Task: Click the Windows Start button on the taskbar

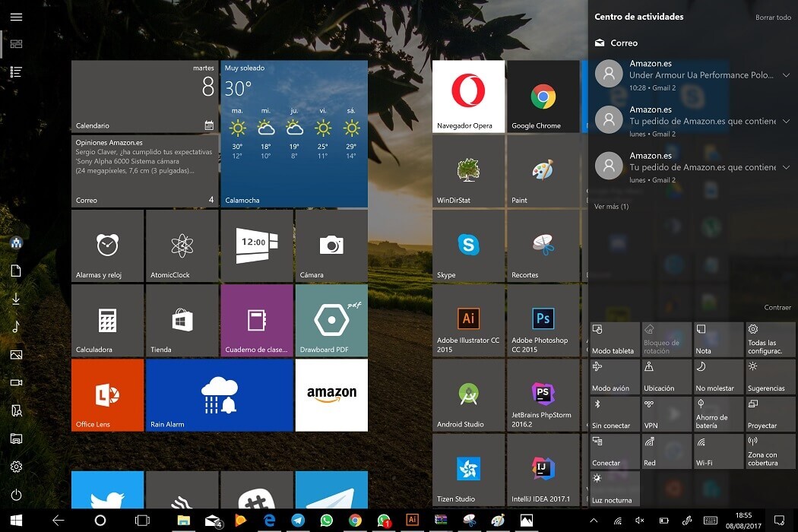Action: pos(16,520)
